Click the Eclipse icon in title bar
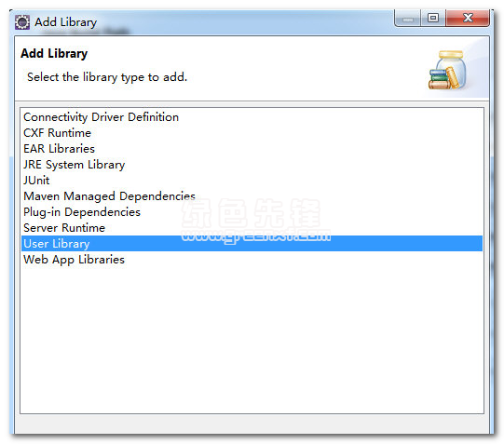This screenshot has height=444, width=504. click(x=22, y=22)
